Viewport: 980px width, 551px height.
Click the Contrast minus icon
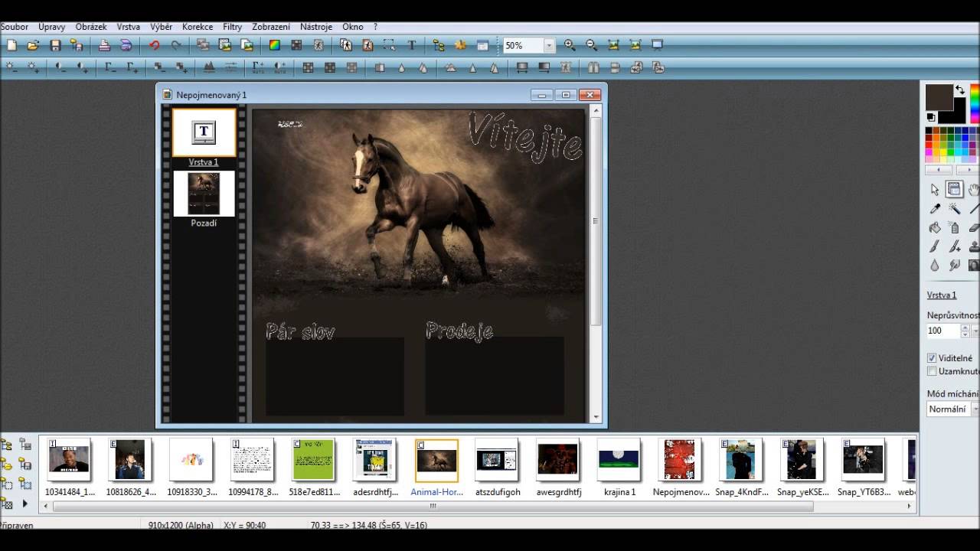[x=60, y=67]
